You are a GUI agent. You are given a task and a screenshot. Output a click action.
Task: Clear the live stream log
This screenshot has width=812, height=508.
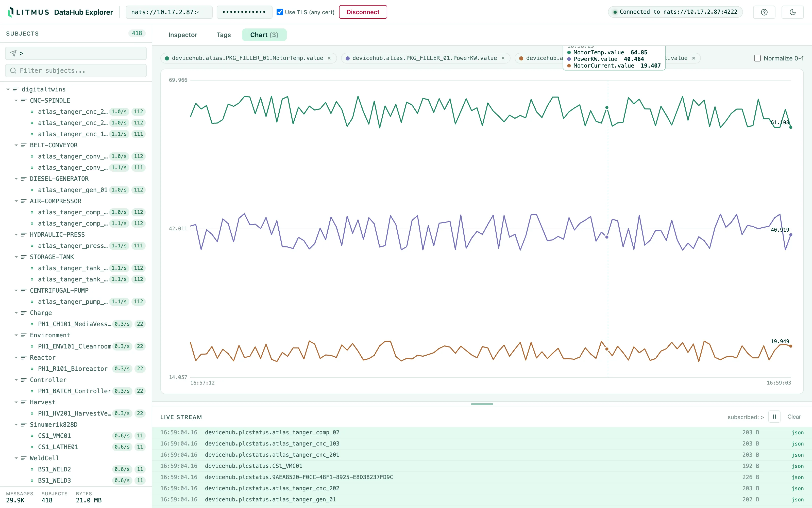[794, 417]
